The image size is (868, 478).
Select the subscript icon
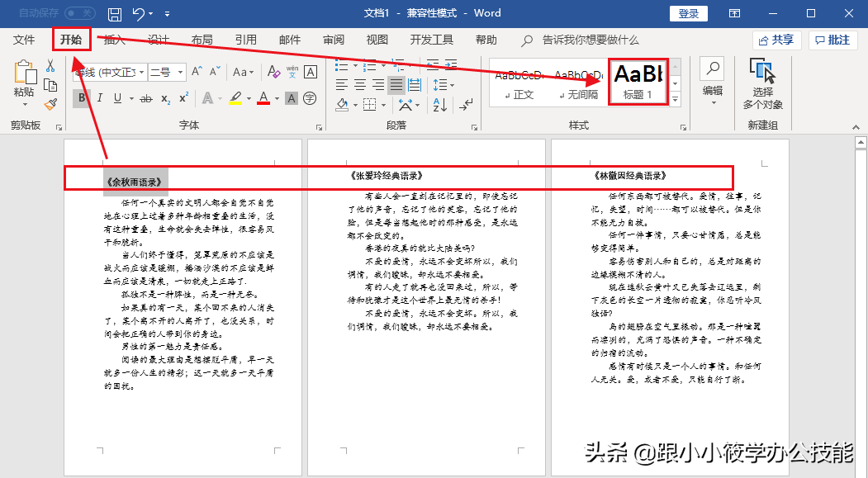[x=165, y=98]
